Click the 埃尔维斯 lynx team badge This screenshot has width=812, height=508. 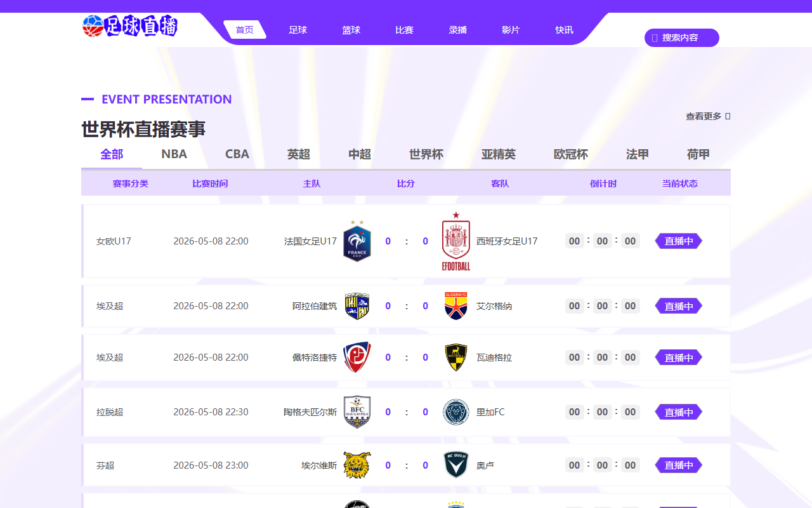357,465
